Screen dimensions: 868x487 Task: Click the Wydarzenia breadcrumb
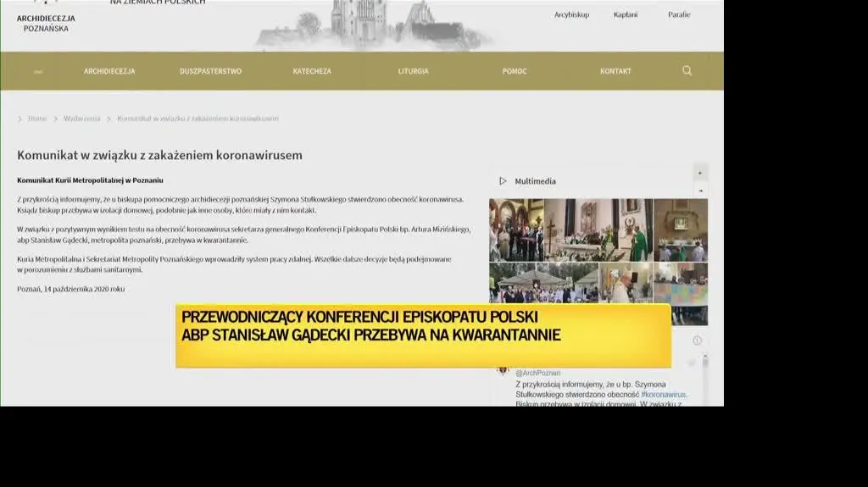(x=82, y=119)
